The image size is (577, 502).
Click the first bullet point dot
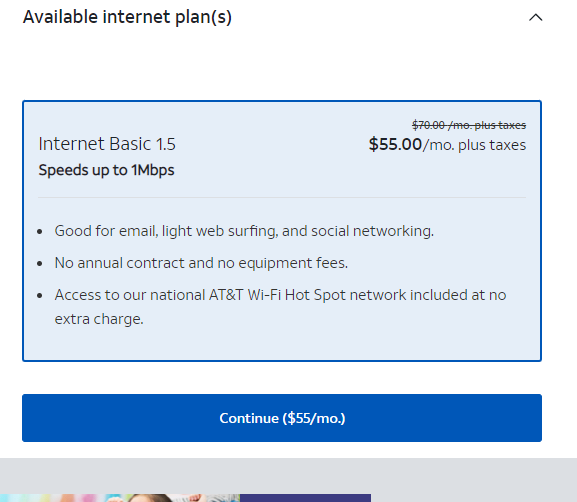click(x=40, y=231)
